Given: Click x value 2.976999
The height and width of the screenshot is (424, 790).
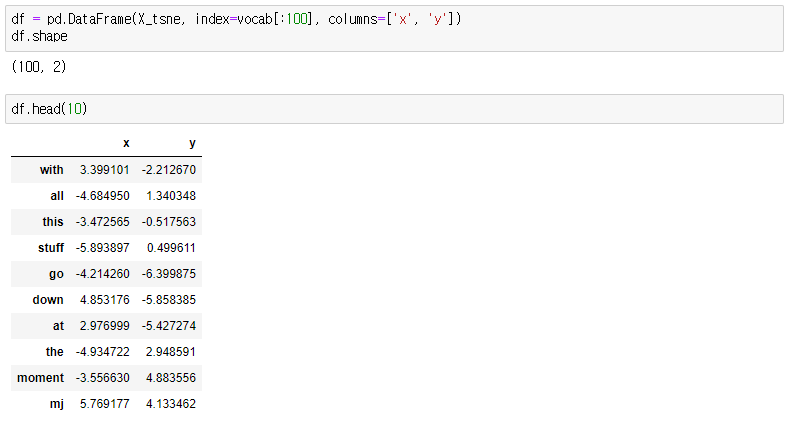Looking at the screenshot, I should tap(105, 326).
